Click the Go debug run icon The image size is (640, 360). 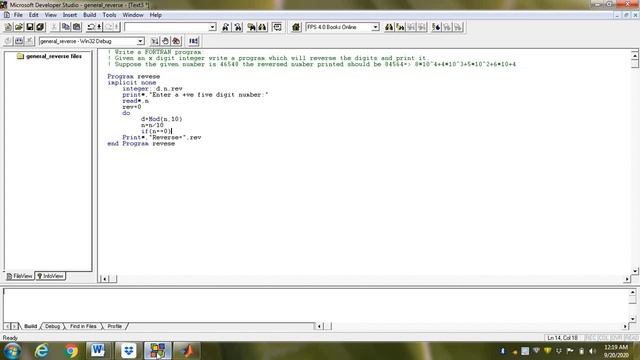[x=155, y=41]
